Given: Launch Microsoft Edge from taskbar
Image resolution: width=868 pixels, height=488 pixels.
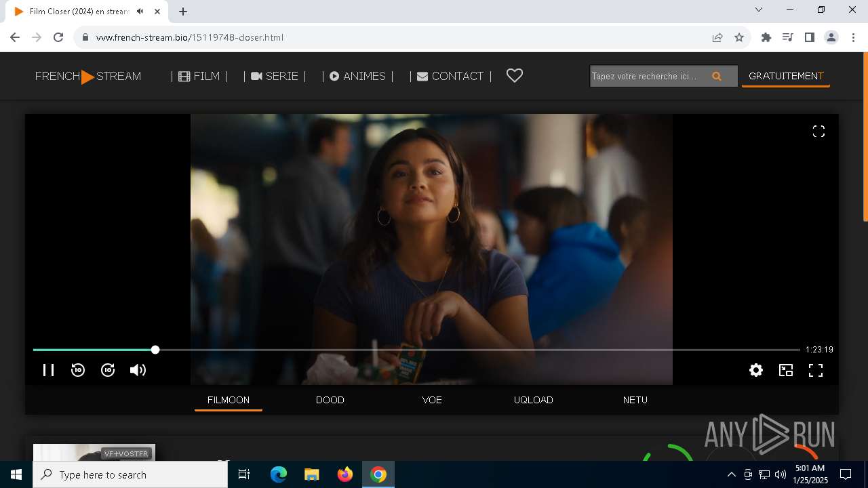Looking at the screenshot, I should [x=279, y=474].
